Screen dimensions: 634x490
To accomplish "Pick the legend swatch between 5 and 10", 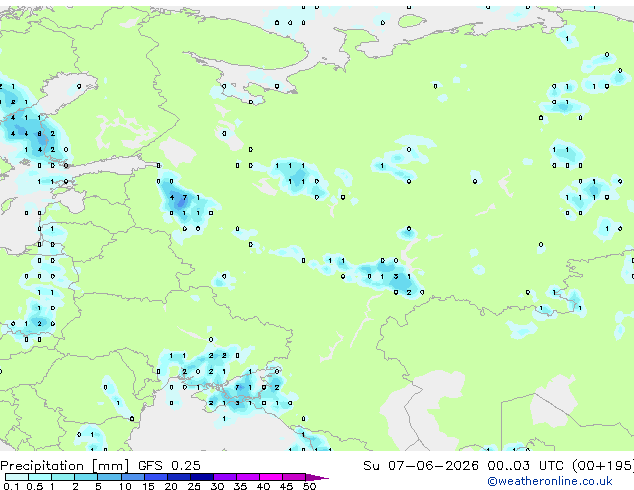I will [x=109, y=477].
